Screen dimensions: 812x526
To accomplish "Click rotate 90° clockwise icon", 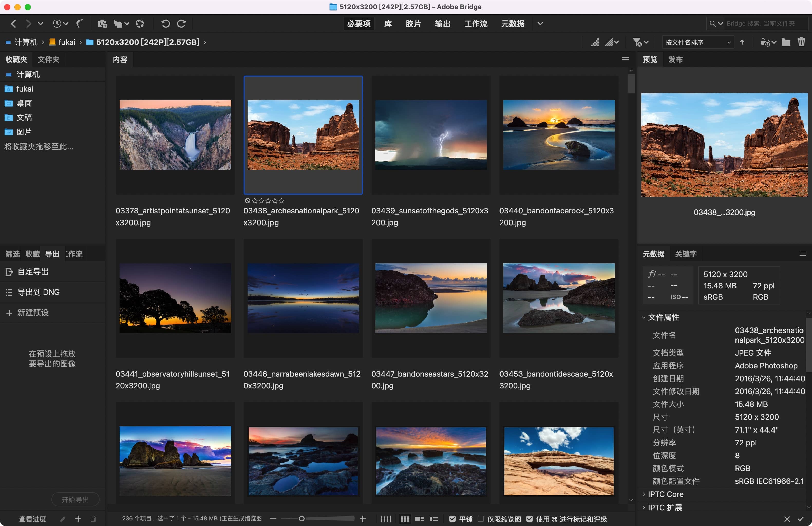I will coord(182,24).
